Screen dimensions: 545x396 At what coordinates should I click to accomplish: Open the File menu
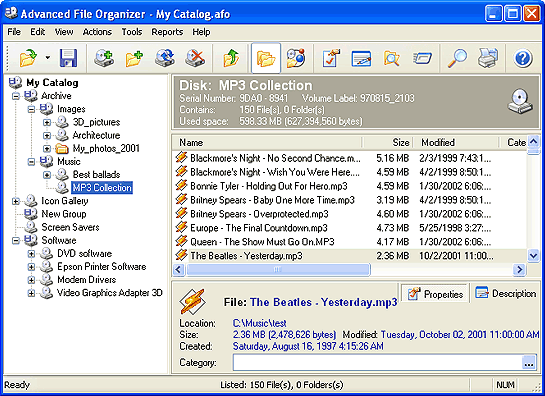14,32
